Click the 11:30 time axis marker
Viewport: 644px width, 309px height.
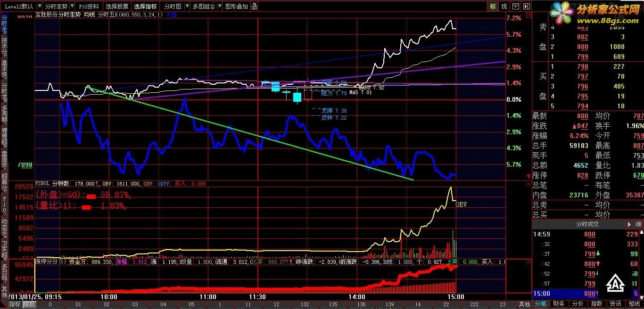(x=257, y=297)
